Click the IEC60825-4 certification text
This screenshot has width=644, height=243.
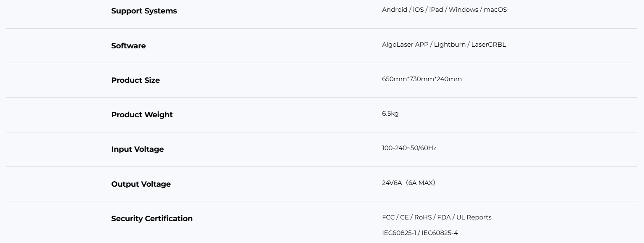[x=440, y=233]
